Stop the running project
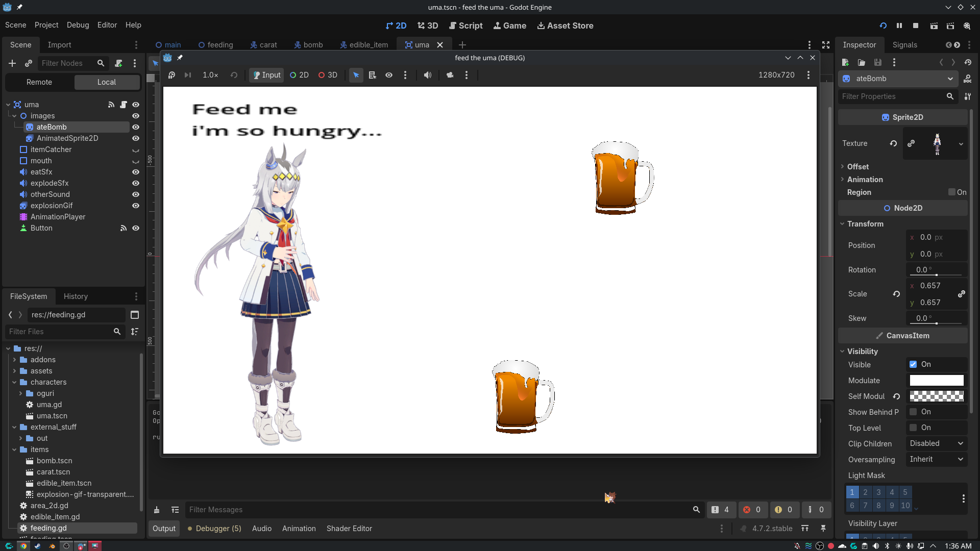This screenshot has width=980, height=551. (916, 26)
